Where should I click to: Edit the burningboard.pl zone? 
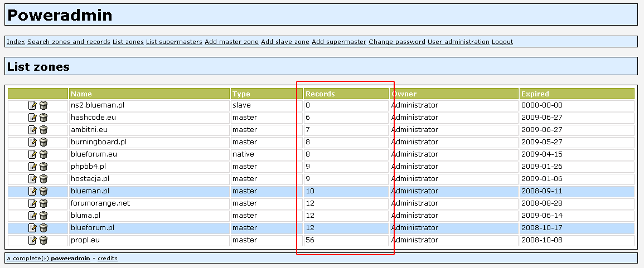(x=32, y=143)
